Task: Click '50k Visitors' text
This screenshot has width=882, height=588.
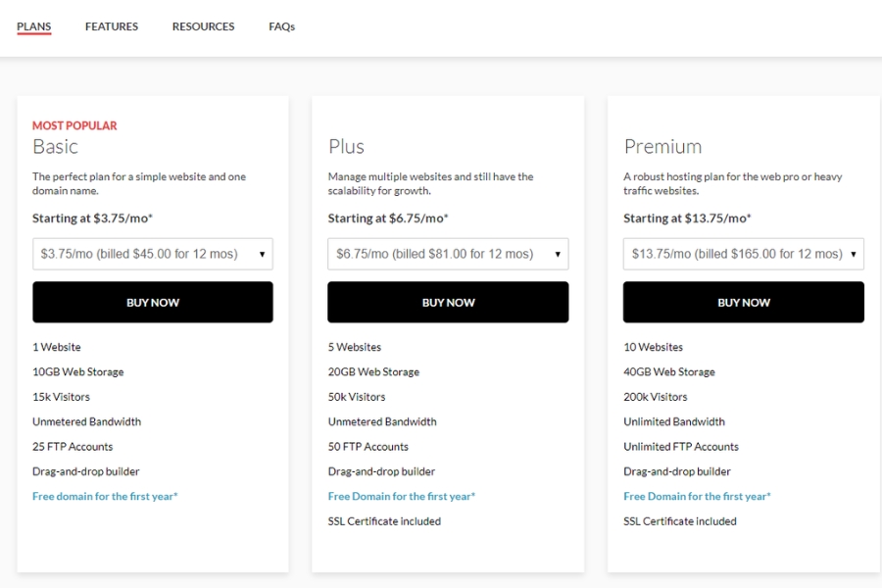Action: [x=357, y=397]
